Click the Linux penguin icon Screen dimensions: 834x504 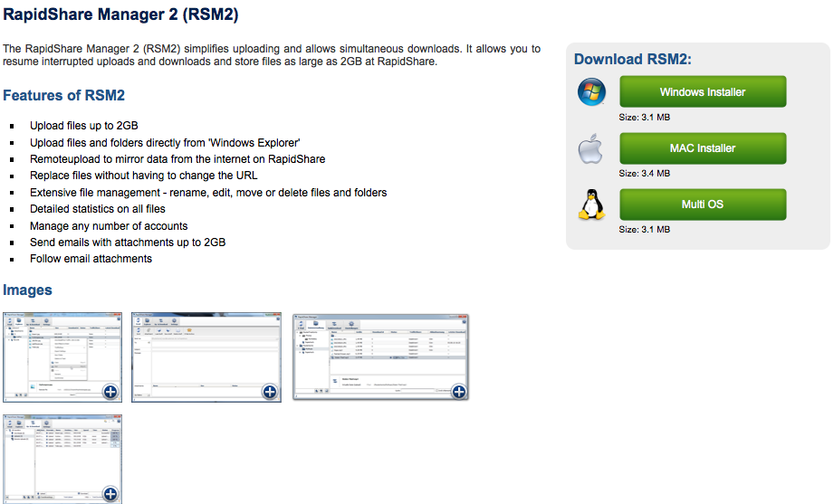[x=591, y=204]
